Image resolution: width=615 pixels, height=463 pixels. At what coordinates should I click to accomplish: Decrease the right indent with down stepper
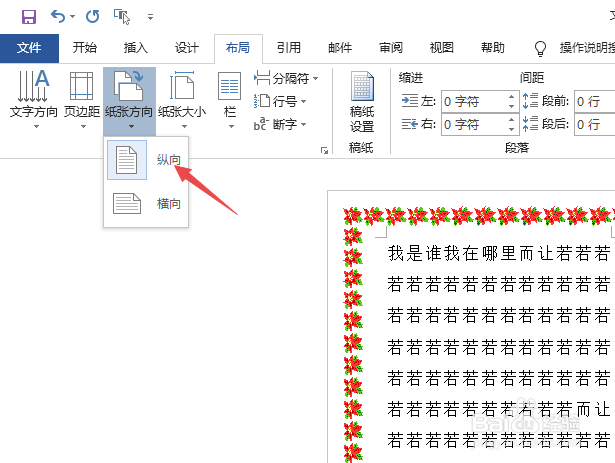511,129
